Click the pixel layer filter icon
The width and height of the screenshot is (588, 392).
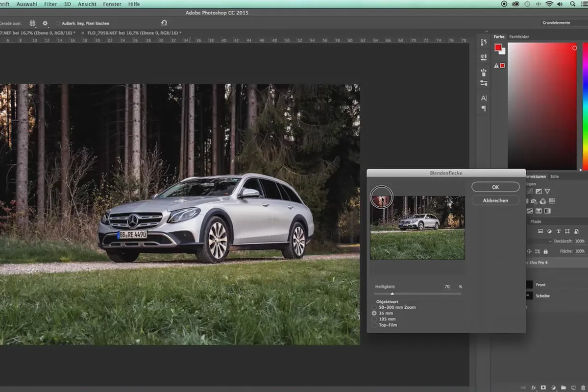(540, 231)
